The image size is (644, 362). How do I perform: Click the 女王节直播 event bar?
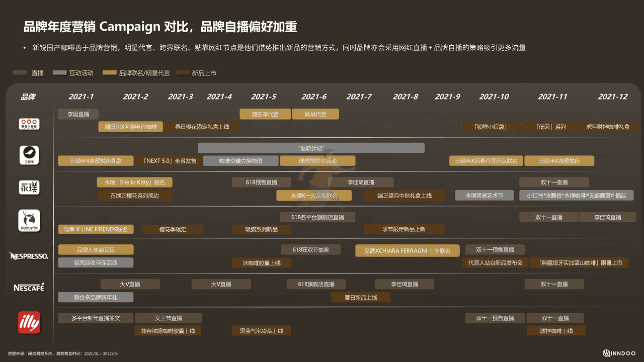click(x=169, y=318)
